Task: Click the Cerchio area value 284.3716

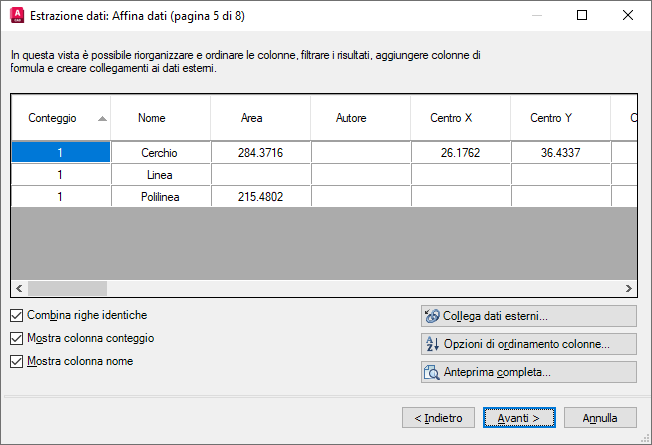Action: [x=261, y=153]
